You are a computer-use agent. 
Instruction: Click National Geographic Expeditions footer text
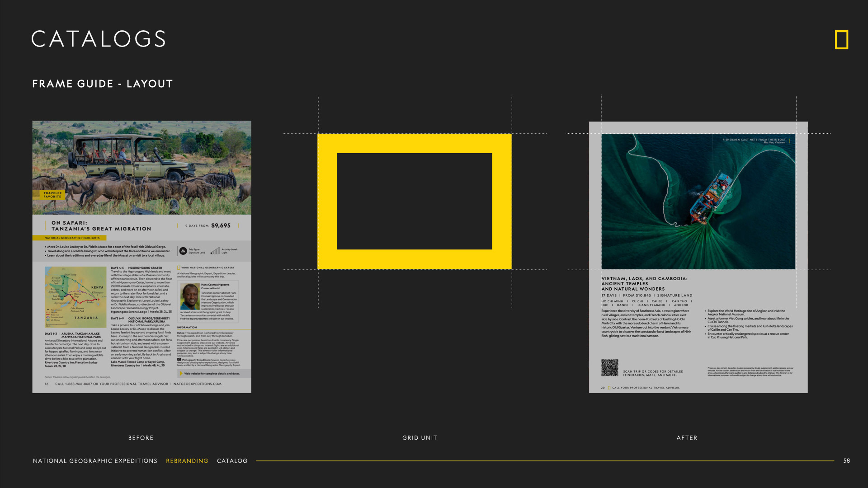coord(95,461)
